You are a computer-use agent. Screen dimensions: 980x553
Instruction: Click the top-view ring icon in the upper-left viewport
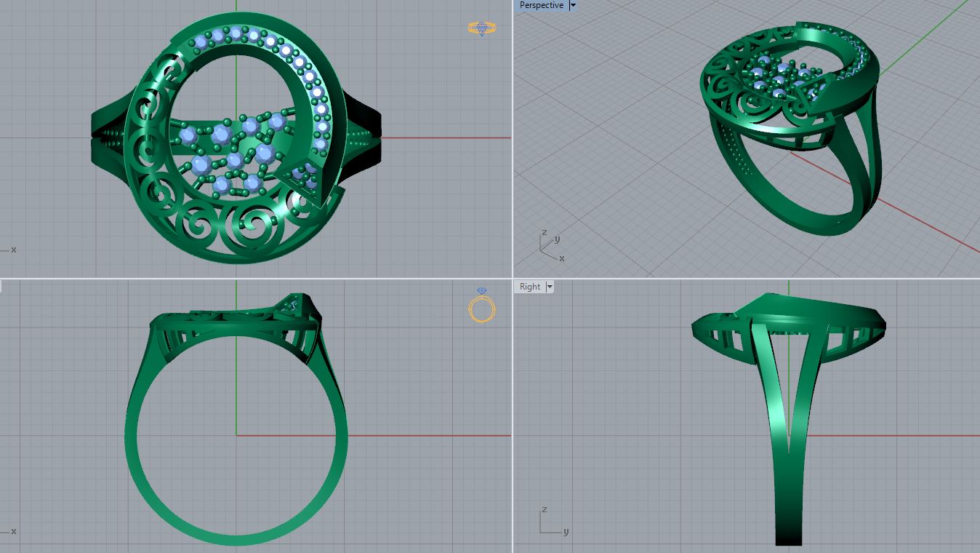pos(482,28)
